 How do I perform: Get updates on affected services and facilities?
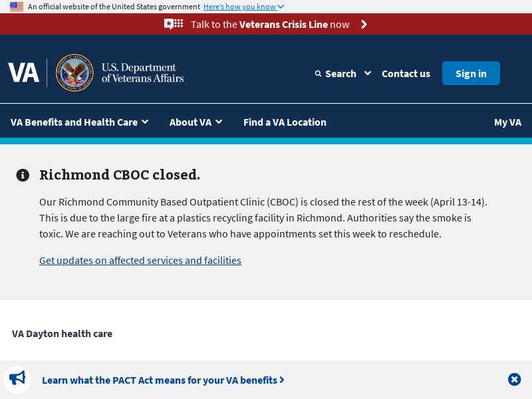[x=140, y=261]
